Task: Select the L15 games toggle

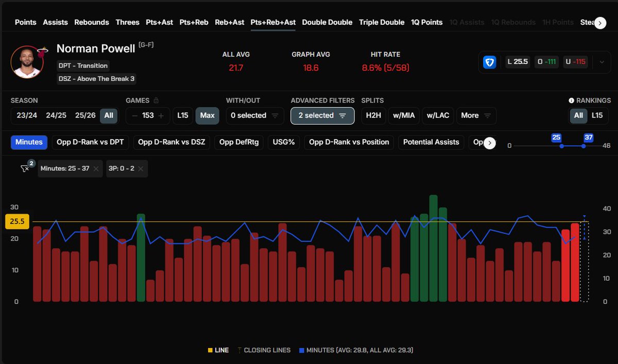Action: coord(183,115)
